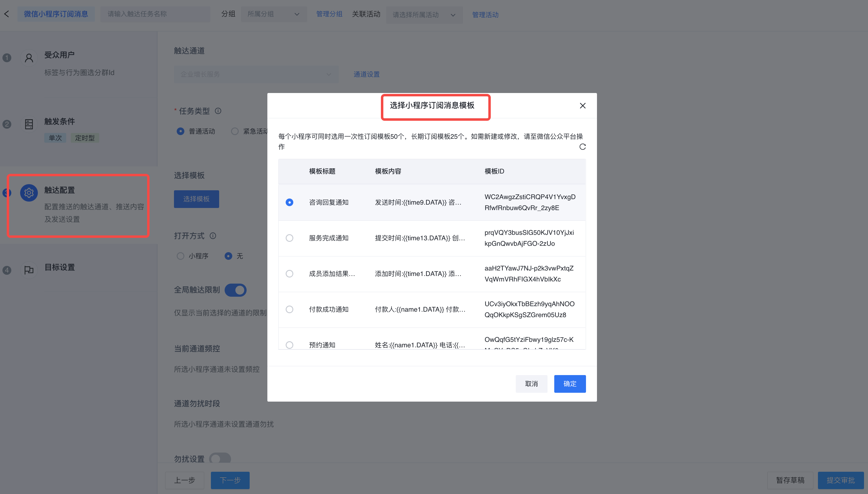Open the 请选择所属活动 dropdown
The width and height of the screenshot is (868, 494).
(x=424, y=15)
